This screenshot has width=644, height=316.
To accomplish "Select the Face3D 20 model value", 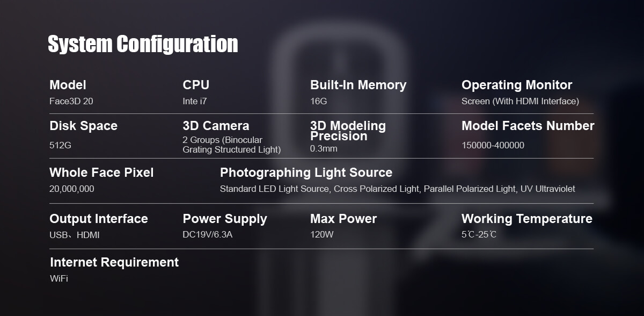I will (71, 101).
